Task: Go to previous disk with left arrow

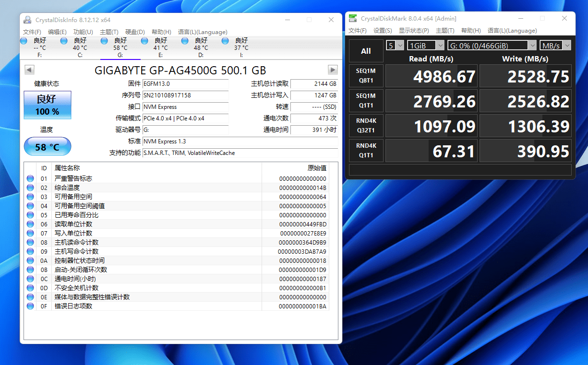Action: point(29,70)
